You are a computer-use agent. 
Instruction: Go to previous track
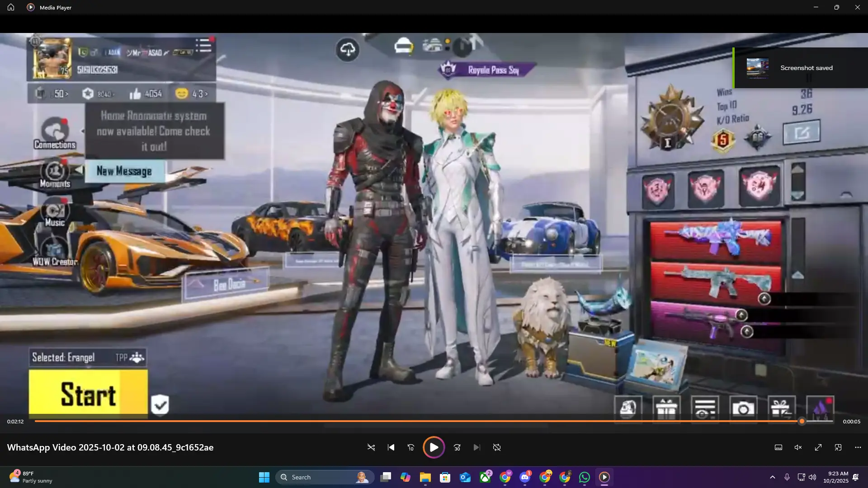point(391,447)
